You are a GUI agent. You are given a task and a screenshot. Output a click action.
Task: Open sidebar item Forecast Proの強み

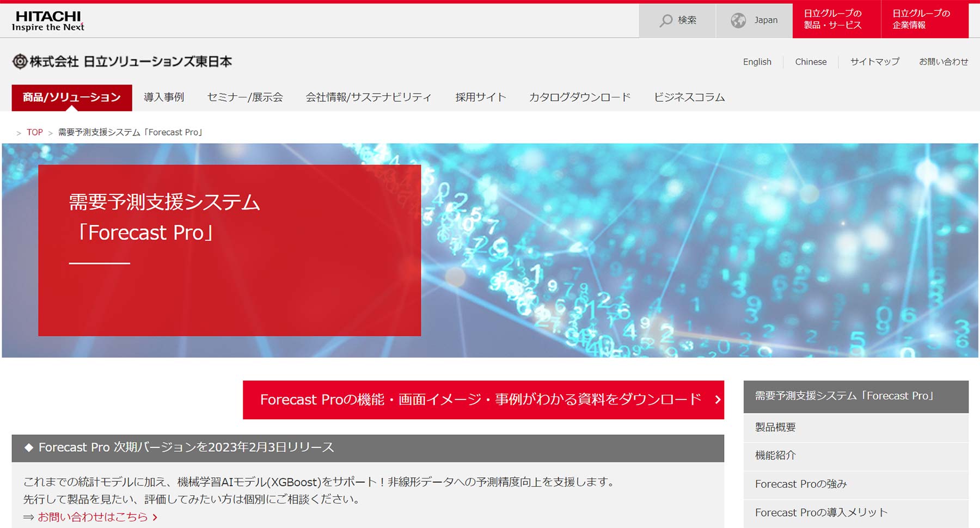point(856,484)
